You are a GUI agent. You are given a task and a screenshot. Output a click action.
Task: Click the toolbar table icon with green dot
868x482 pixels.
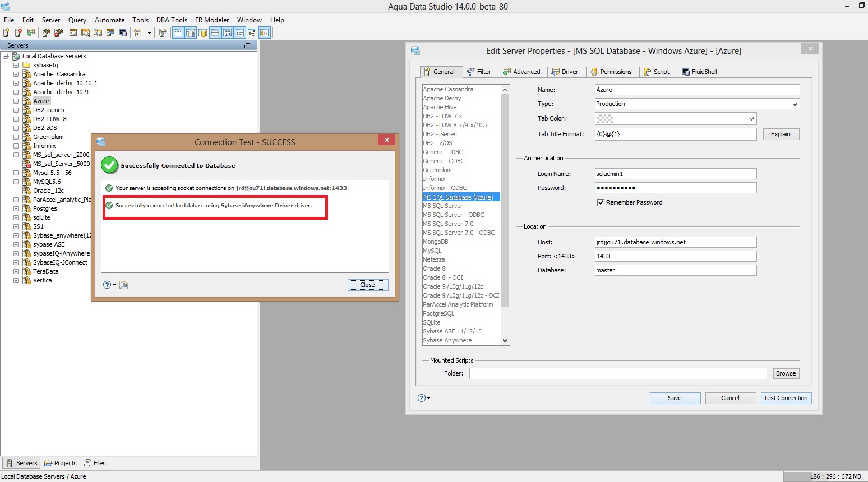point(31,33)
